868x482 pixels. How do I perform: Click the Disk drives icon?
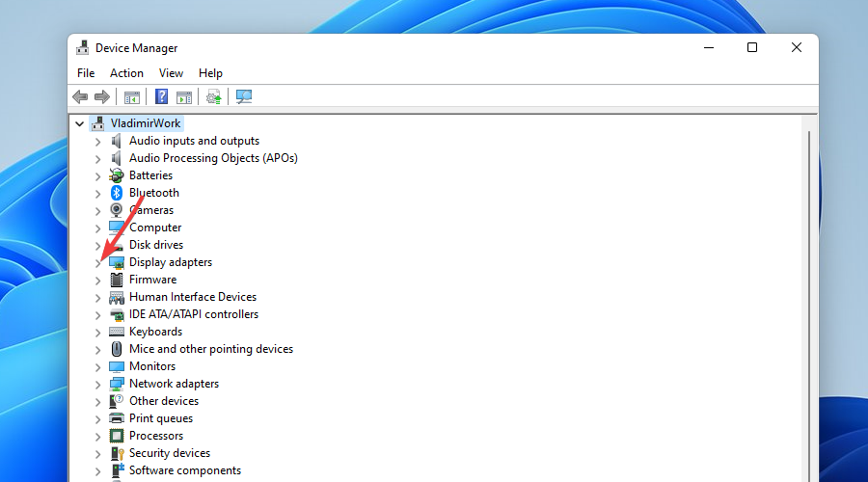(117, 245)
